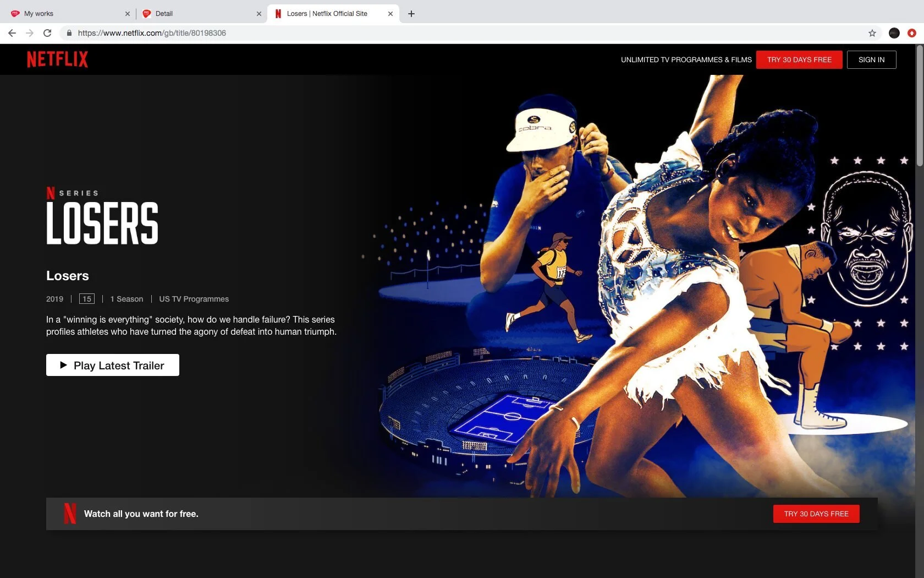Click the page vertical scrollbar
Image resolution: width=924 pixels, height=578 pixels.
click(x=920, y=106)
